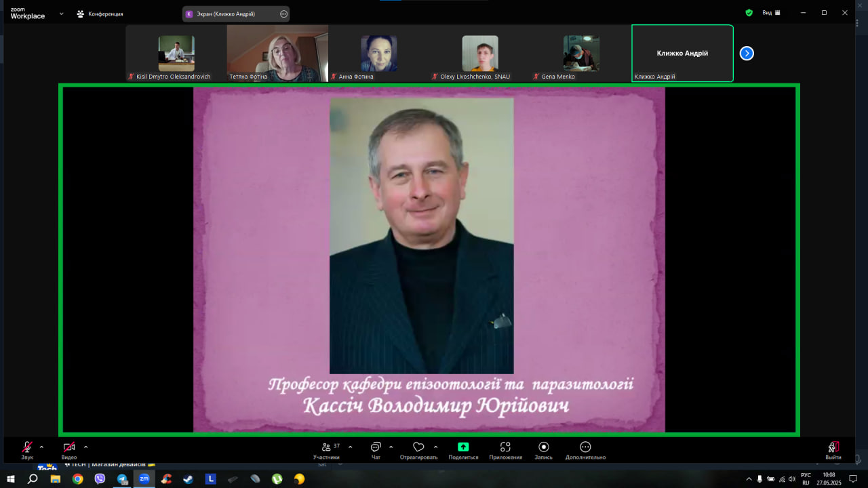Select Kisil Dmytro Oleksandrovich video thumbnail

[x=176, y=54]
